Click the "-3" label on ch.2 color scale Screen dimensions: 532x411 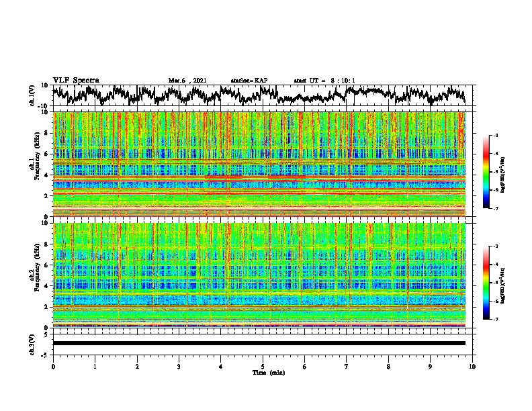pyautogui.click(x=495, y=246)
